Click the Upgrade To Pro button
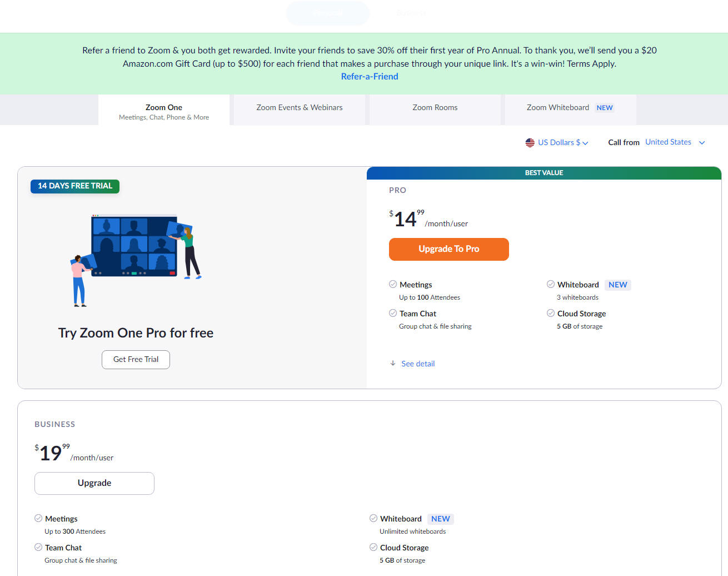This screenshot has width=728, height=576. [x=449, y=249]
